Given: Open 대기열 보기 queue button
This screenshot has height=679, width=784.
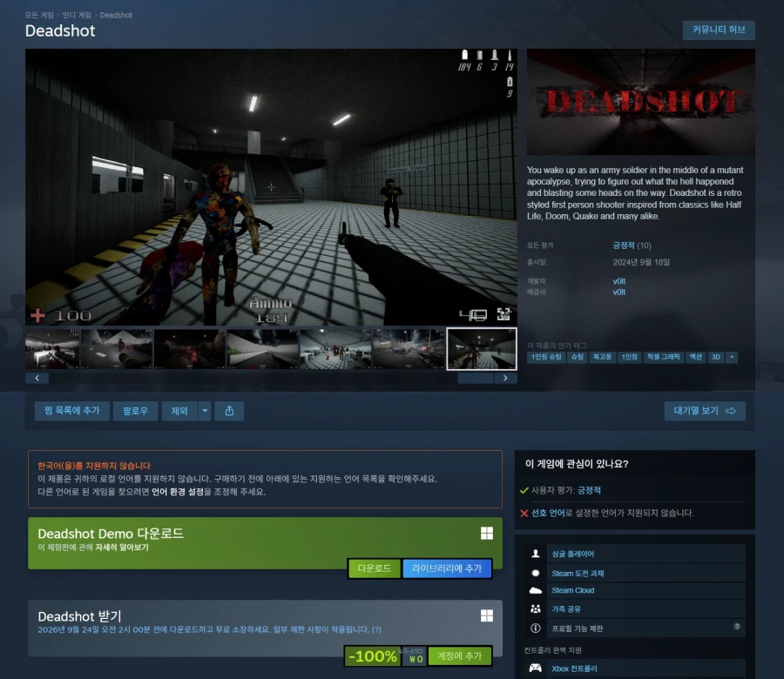Looking at the screenshot, I should click(x=705, y=411).
